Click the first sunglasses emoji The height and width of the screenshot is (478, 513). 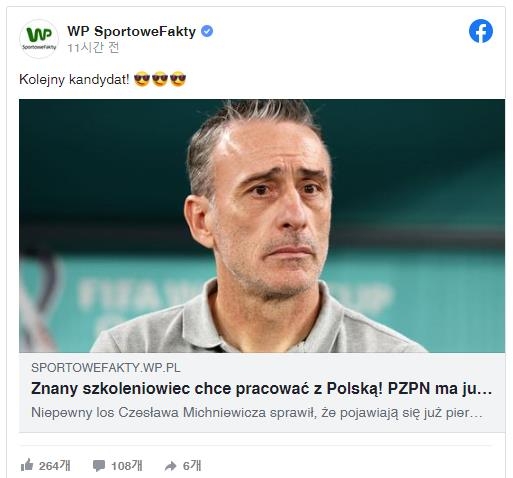[142, 79]
